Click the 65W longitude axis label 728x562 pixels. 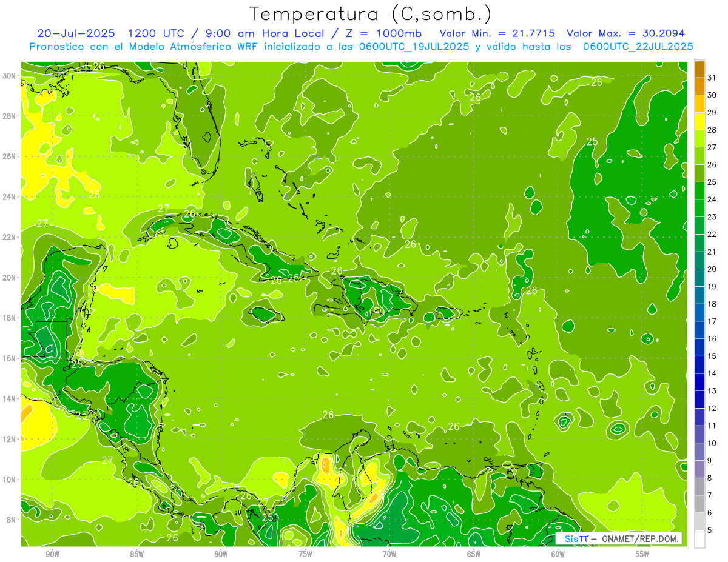click(x=474, y=554)
